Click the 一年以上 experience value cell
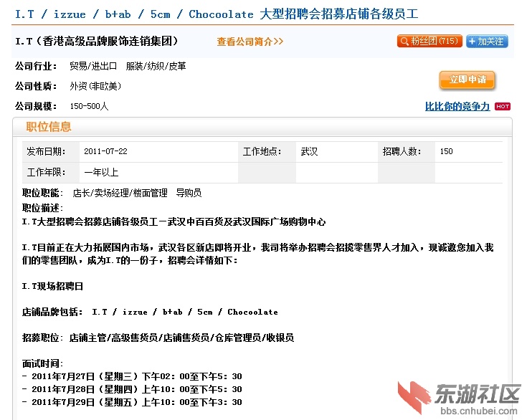 click(x=101, y=172)
